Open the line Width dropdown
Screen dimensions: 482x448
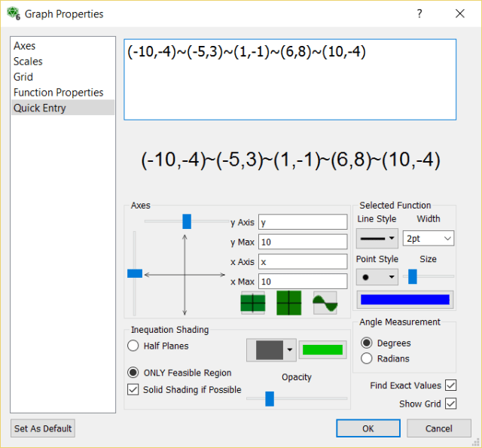(429, 239)
